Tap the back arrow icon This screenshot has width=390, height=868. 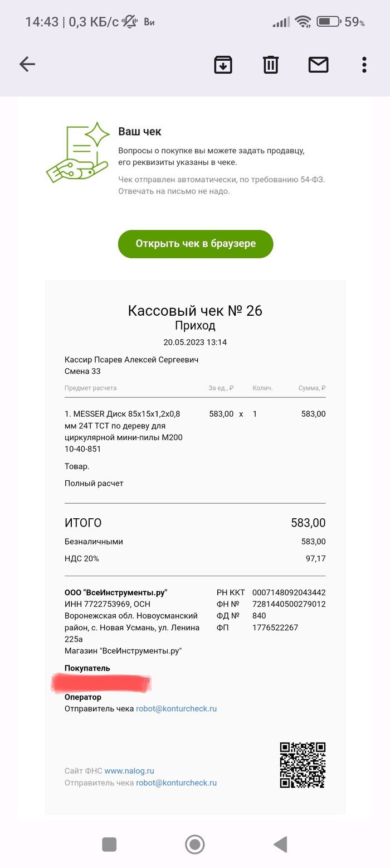coord(27,65)
